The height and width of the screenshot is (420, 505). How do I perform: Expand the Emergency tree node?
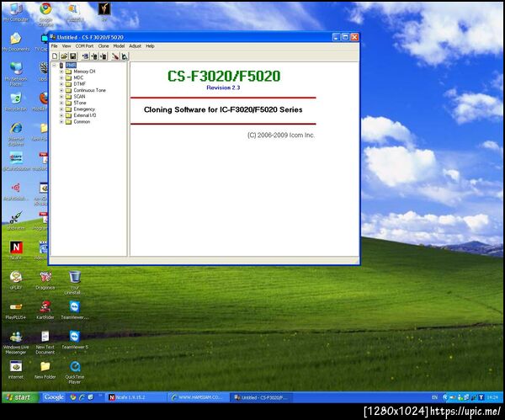pos(61,109)
